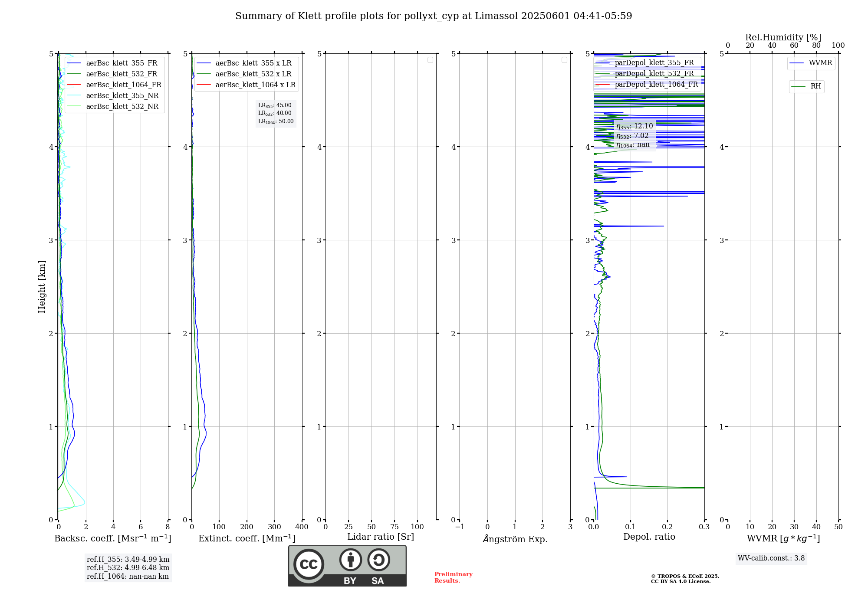This screenshot has width=868, height=590.
Task: Click the Ångström Exp. axis label
Action: (x=515, y=539)
